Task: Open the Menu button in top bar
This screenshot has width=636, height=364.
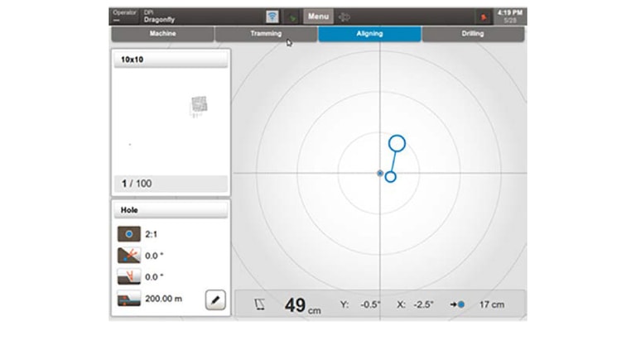Action: (x=318, y=17)
